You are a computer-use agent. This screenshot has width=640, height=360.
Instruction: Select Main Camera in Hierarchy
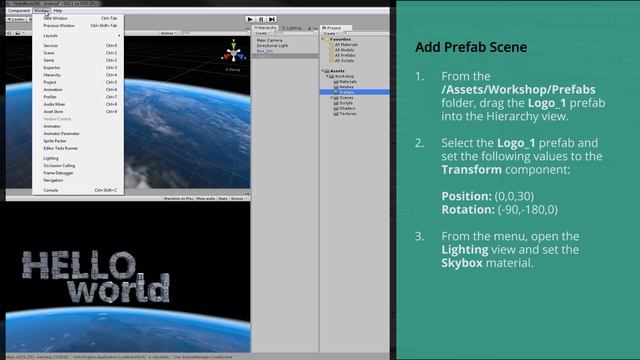click(269, 40)
